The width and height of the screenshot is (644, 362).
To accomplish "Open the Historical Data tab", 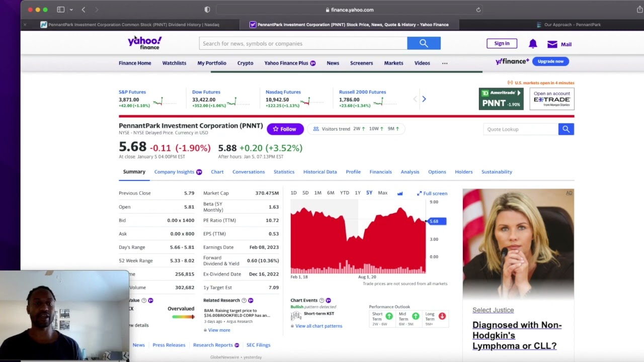I will (x=320, y=172).
